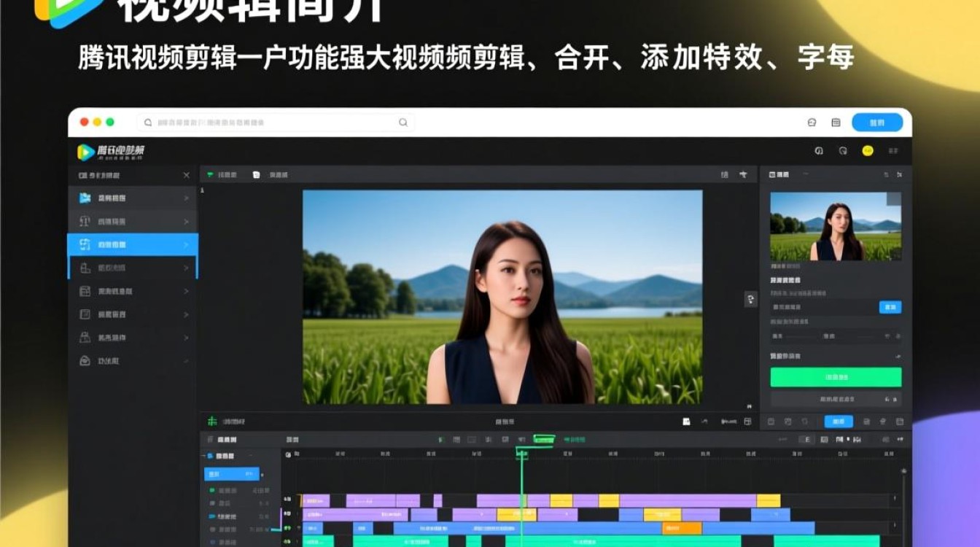
Task: Open the list menu icon right of the yellow avatar
Action: click(x=893, y=151)
